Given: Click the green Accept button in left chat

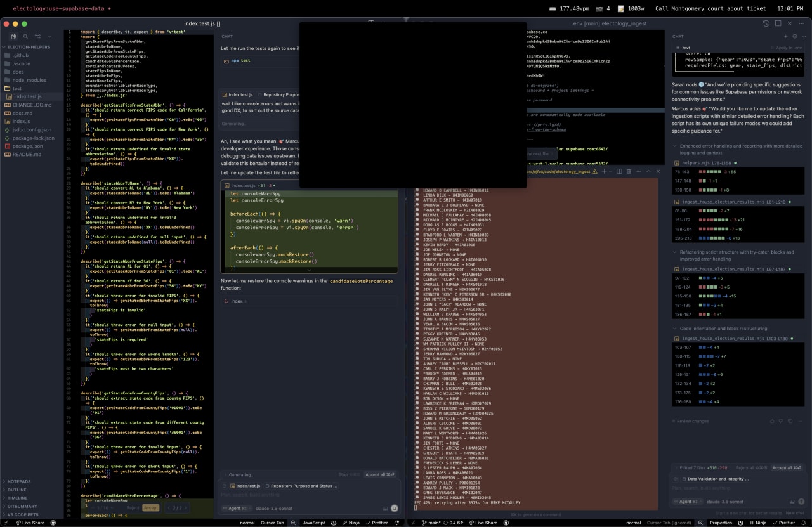Looking at the screenshot, I should 150,507.
